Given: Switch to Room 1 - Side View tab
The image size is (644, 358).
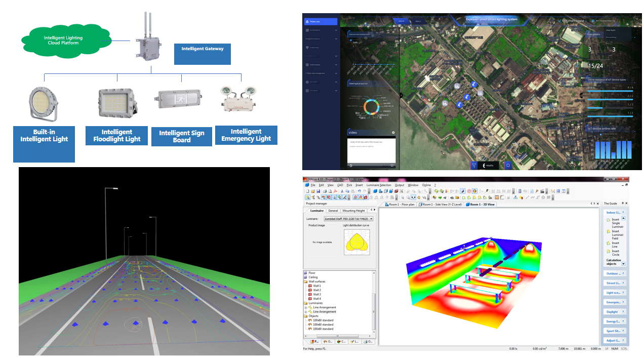Looking at the screenshot, I should pos(440,204).
